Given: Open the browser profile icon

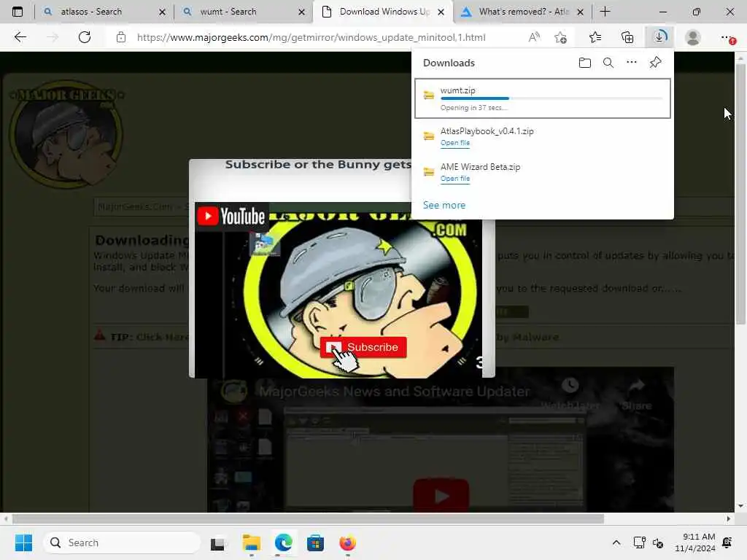Looking at the screenshot, I should coord(693,37).
